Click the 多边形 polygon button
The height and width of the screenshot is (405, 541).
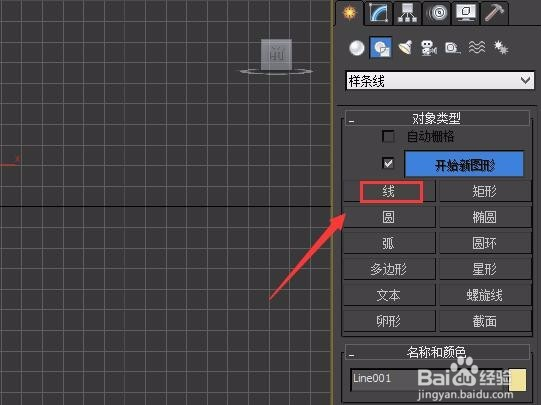(x=389, y=269)
